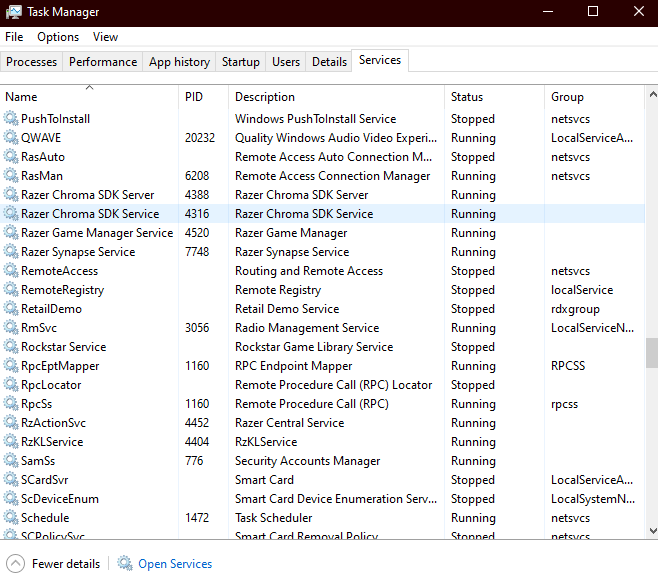This screenshot has height=583, width=658.
Task: Click Razer Central Service description
Action: pyautogui.click(x=290, y=423)
